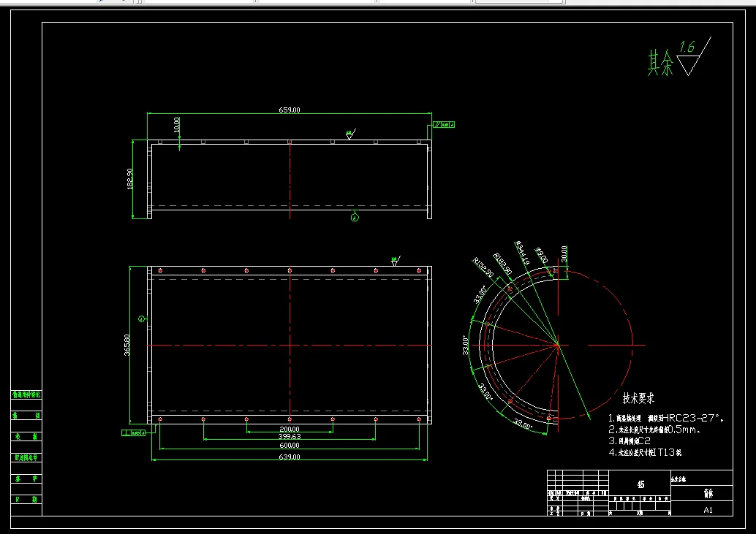Click the 技术要求 heading text
Viewport: 756px width, 534px height.
[x=638, y=398]
